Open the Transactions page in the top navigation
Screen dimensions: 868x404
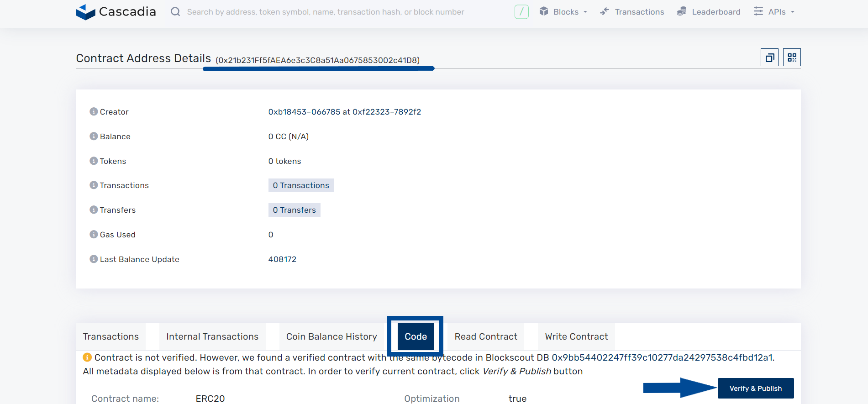632,12
